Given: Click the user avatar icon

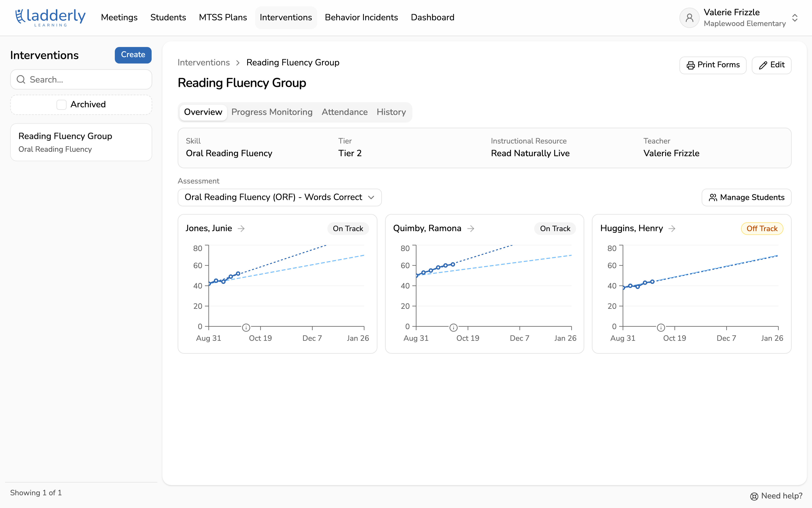Looking at the screenshot, I should click(689, 18).
